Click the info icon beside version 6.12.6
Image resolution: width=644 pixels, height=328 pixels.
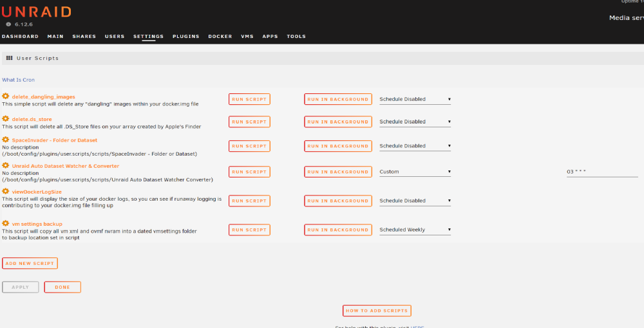click(x=8, y=24)
